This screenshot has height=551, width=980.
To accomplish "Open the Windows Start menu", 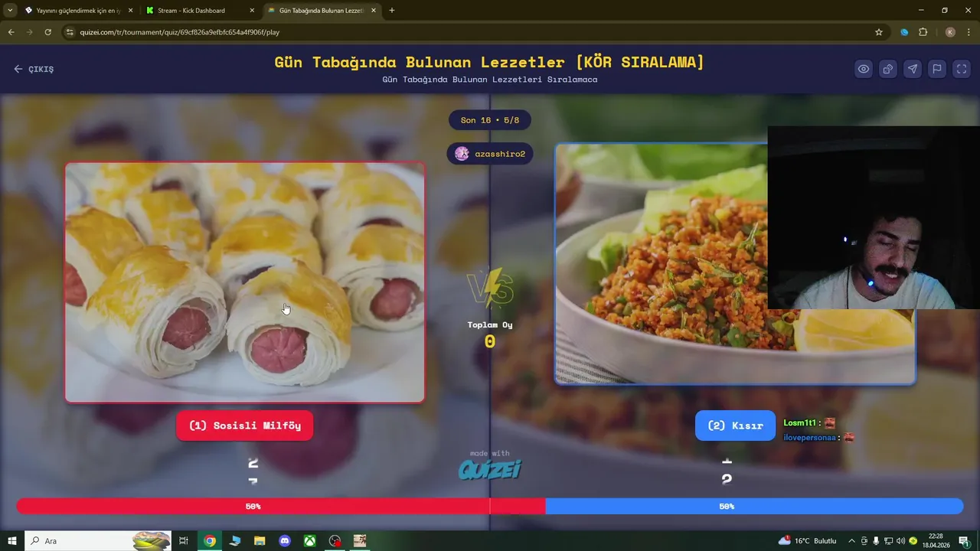I will pos(12,541).
